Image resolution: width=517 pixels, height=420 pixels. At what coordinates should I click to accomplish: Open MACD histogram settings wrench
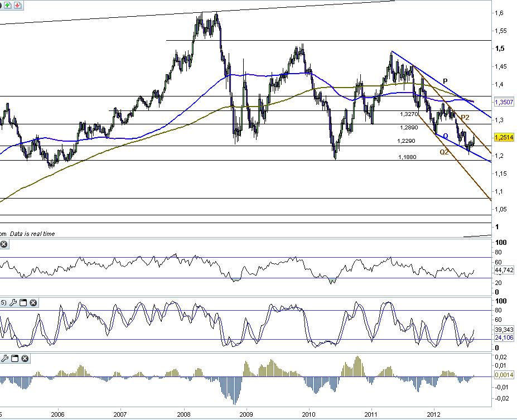coord(4,358)
